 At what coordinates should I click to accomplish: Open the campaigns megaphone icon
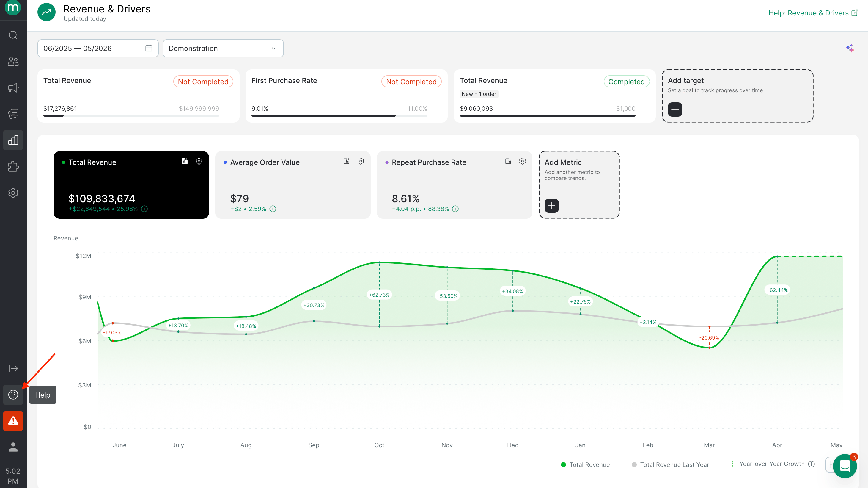point(13,88)
